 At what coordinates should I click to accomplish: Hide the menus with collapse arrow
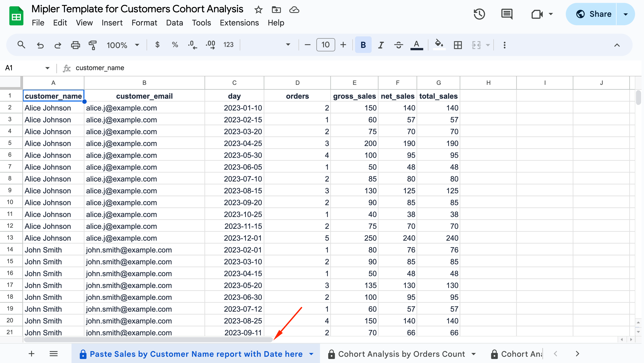pos(617,45)
